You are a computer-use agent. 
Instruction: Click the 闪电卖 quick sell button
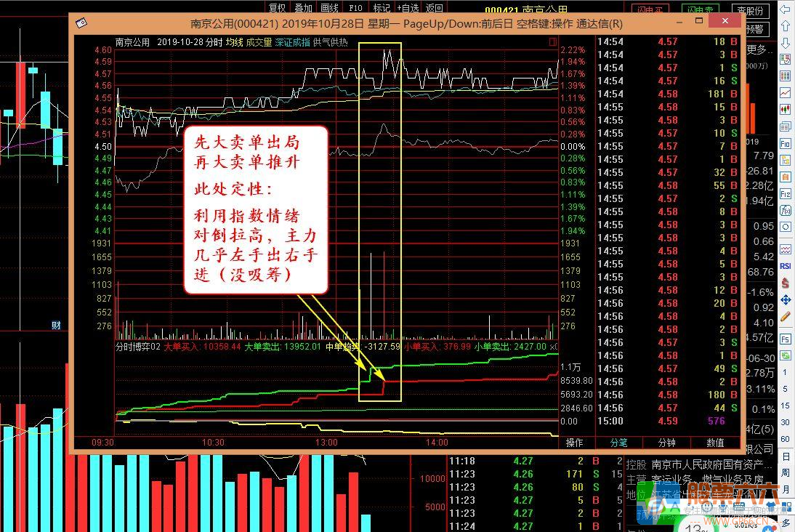(x=701, y=9)
